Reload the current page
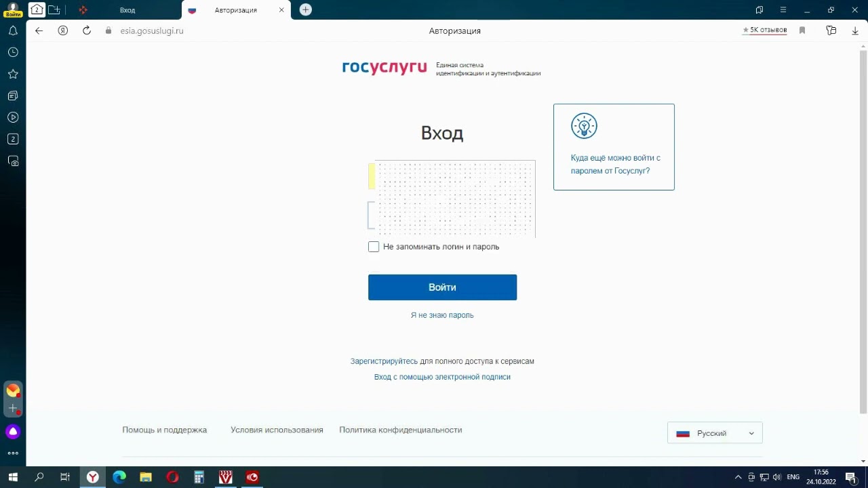The height and width of the screenshot is (488, 868). pyautogui.click(x=86, y=30)
